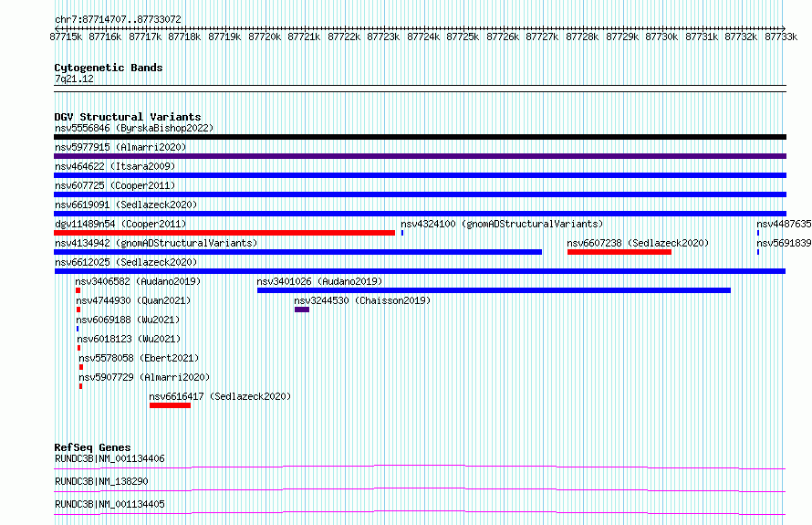Click the nsv6069188 (Wu2021) label
Viewport: 812px width, 525px height.
(x=128, y=320)
